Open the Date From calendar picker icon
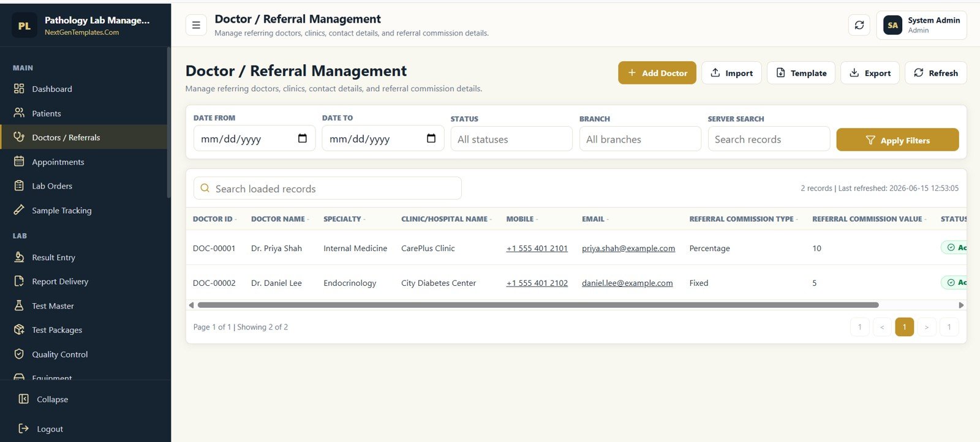This screenshot has height=442, width=980. tap(303, 138)
